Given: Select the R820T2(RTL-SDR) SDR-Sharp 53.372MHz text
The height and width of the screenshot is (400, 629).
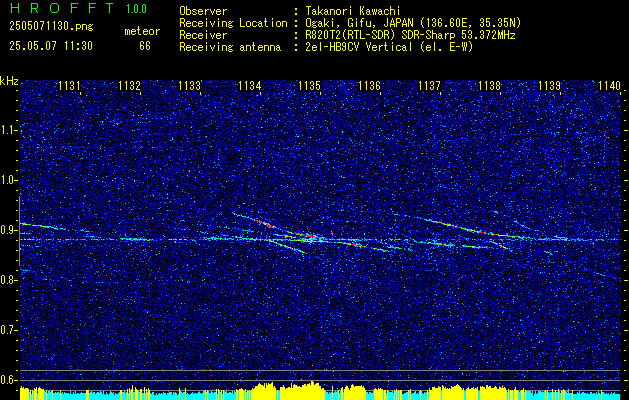Looking at the screenshot, I should coord(410,35).
